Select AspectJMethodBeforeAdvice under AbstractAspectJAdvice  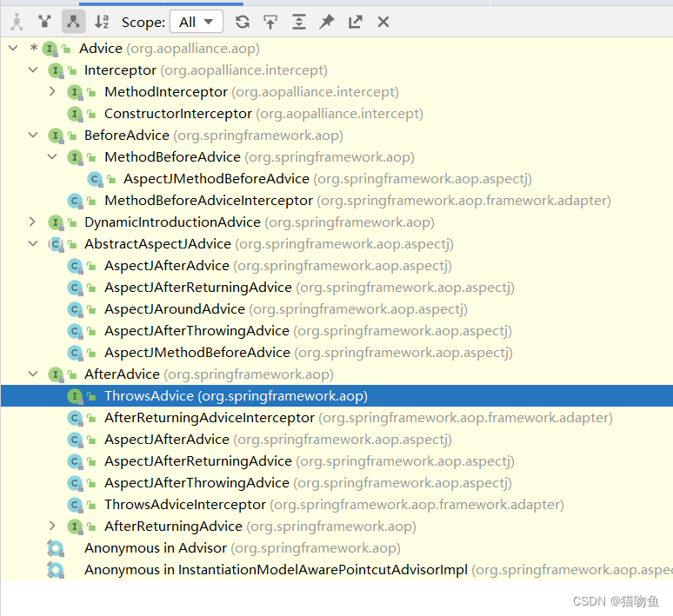(336, 353)
